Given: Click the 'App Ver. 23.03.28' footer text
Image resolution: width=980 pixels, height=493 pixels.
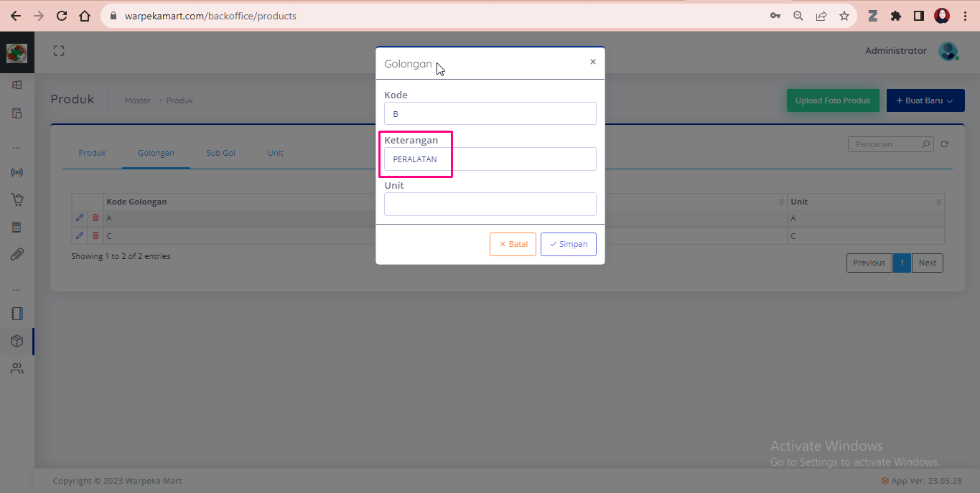Looking at the screenshot, I should coord(927,481).
